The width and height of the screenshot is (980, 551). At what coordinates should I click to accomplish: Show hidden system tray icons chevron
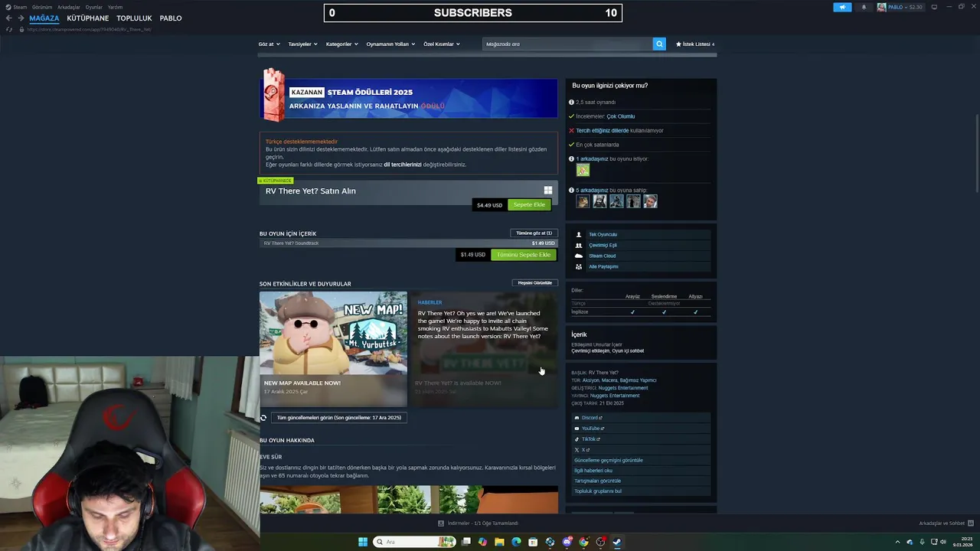899,542
